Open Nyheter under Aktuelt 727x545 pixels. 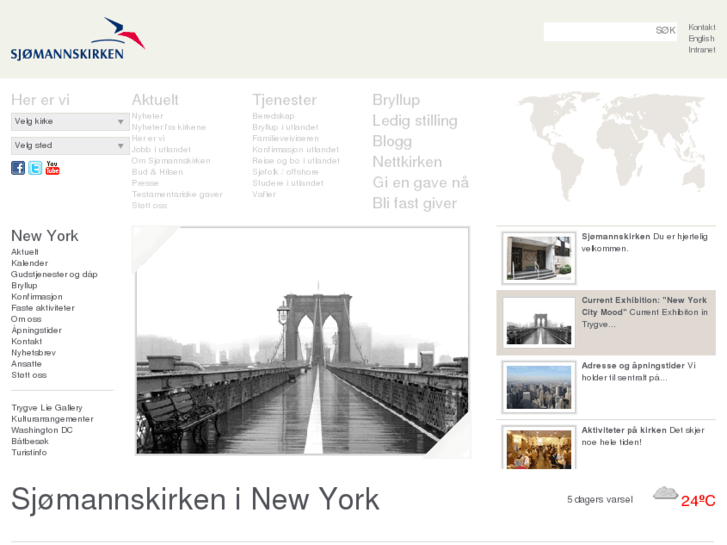coord(147,116)
